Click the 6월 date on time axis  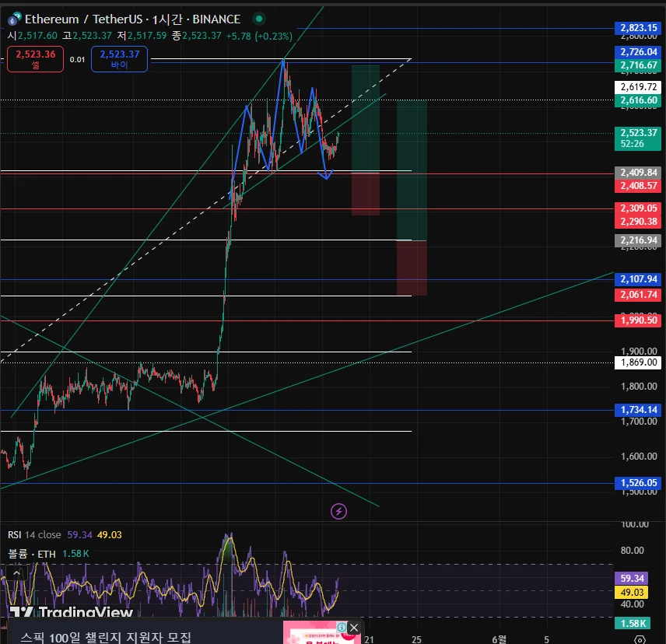point(499,639)
